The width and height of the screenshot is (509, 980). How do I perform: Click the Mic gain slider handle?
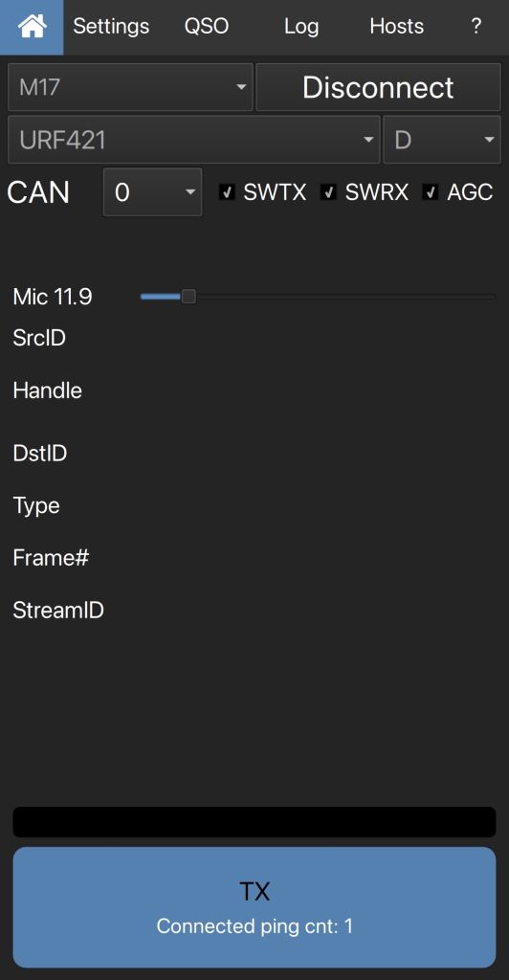pos(188,297)
